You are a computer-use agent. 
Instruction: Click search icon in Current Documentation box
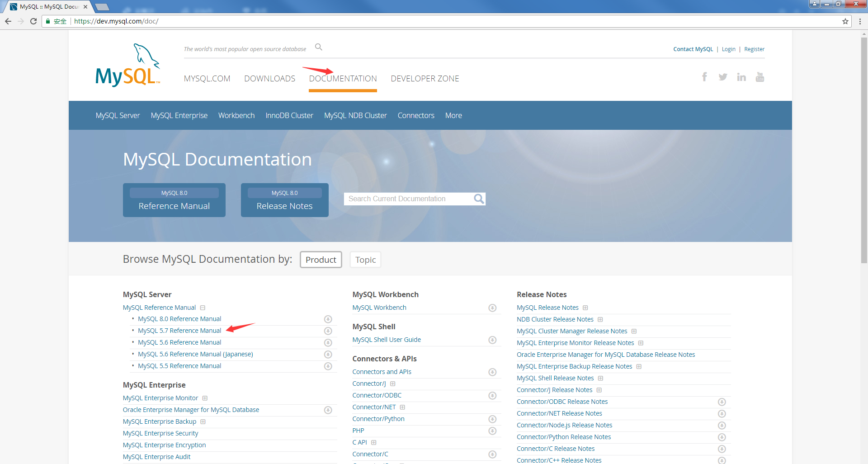(479, 199)
